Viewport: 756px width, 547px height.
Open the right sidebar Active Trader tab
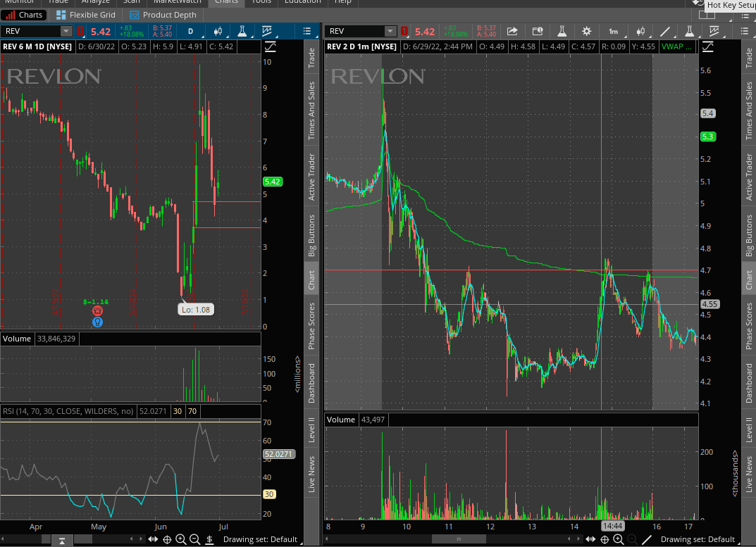749,177
